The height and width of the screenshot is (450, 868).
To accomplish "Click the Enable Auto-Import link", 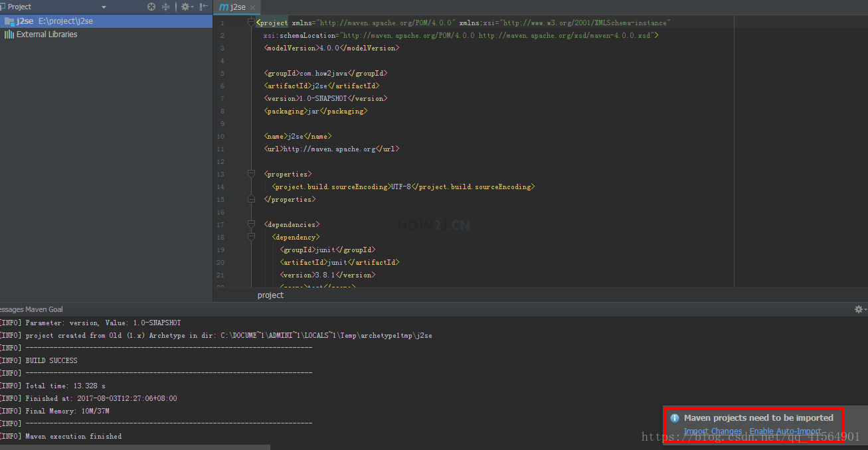I will click(787, 431).
